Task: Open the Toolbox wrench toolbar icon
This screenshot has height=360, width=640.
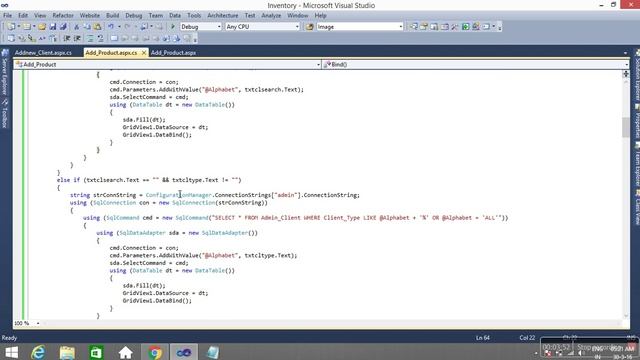Action: (455, 27)
